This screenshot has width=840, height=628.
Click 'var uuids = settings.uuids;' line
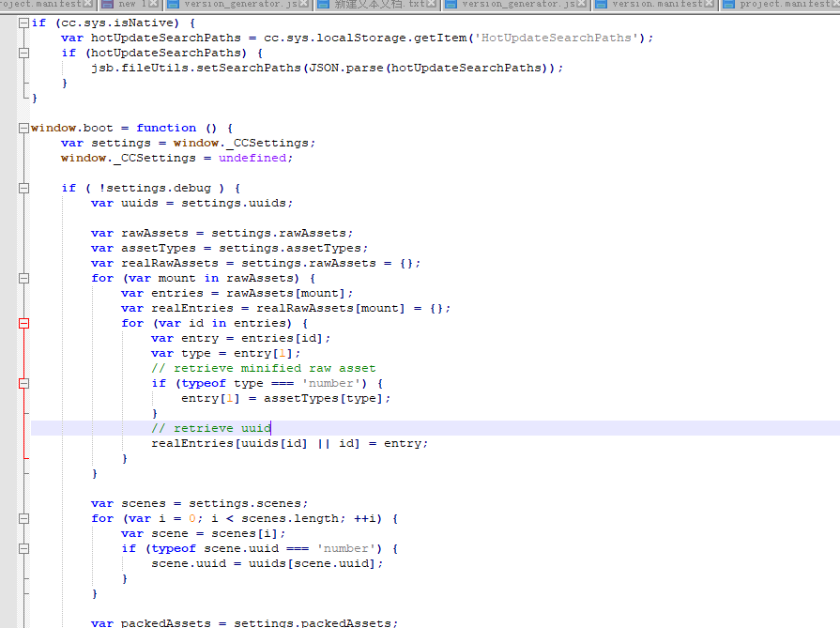tap(191, 203)
